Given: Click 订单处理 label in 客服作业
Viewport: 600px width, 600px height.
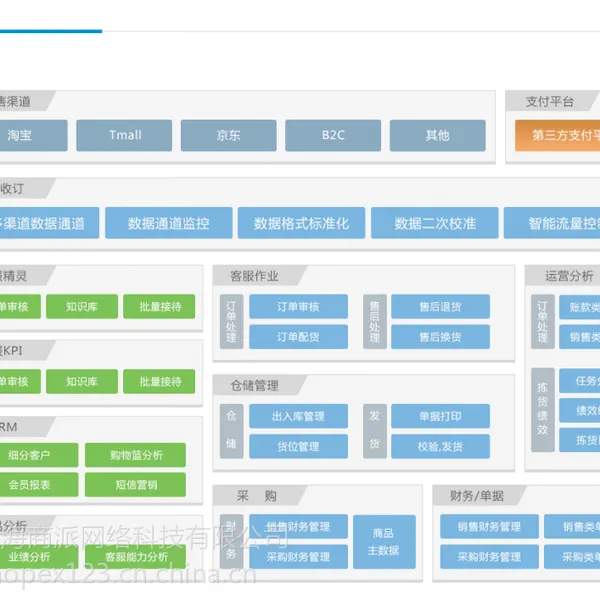Looking at the screenshot, I should 232,321.
